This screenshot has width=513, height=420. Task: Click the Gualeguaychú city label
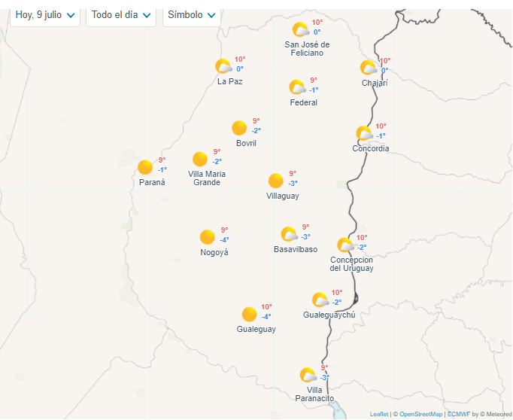click(329, 315)
